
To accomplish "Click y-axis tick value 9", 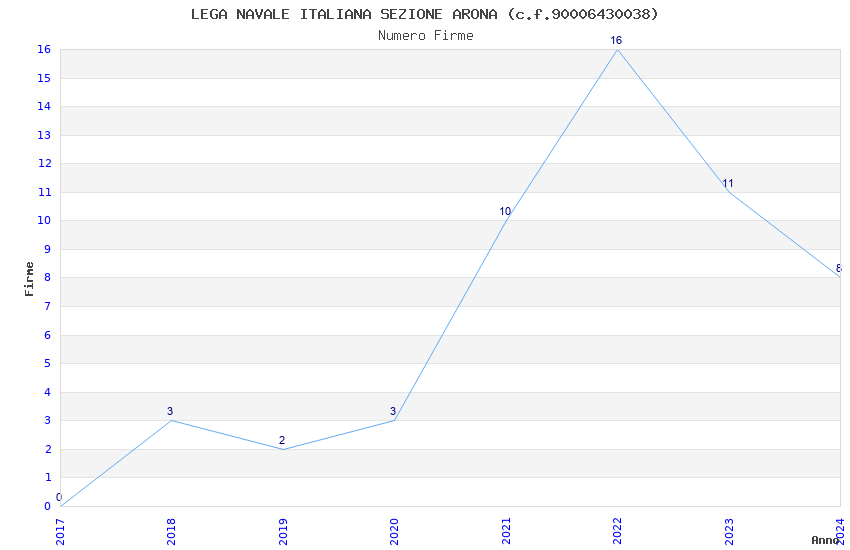I will point(48,250).
